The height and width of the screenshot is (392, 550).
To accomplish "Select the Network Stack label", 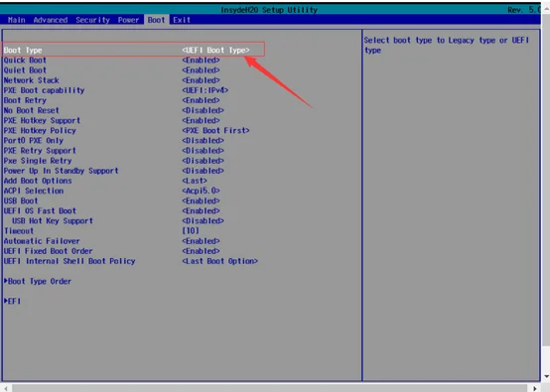I will tap(31, 80).
